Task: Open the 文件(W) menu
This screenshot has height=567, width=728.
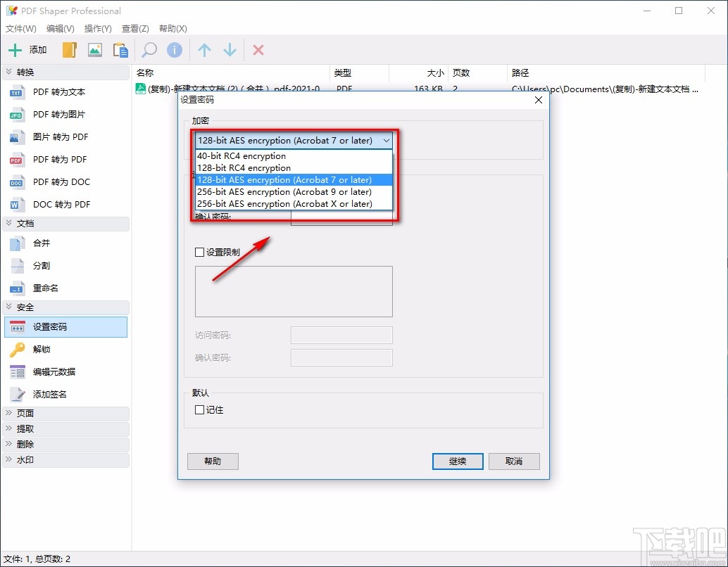Action: [21, 29]
